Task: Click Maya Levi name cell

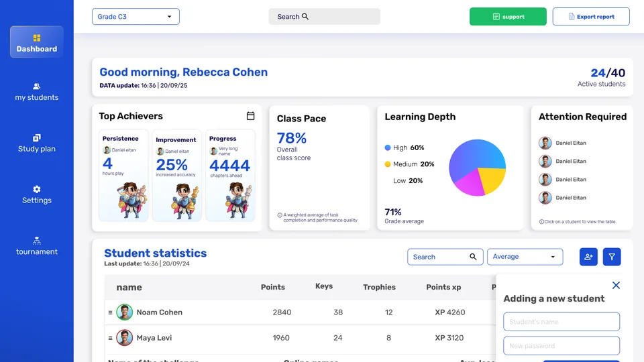Action: 154,338
